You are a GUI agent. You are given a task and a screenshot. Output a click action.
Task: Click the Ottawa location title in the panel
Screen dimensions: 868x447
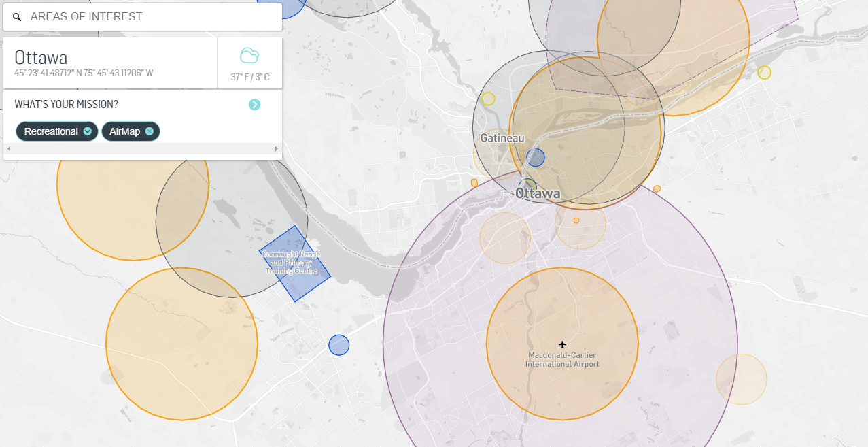pos(41,57)
